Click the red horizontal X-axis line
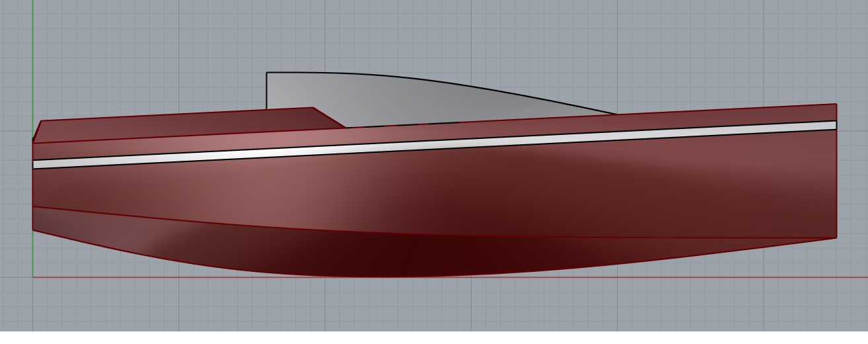The height and width of the screenshot is (344, 868). point(661,277)
